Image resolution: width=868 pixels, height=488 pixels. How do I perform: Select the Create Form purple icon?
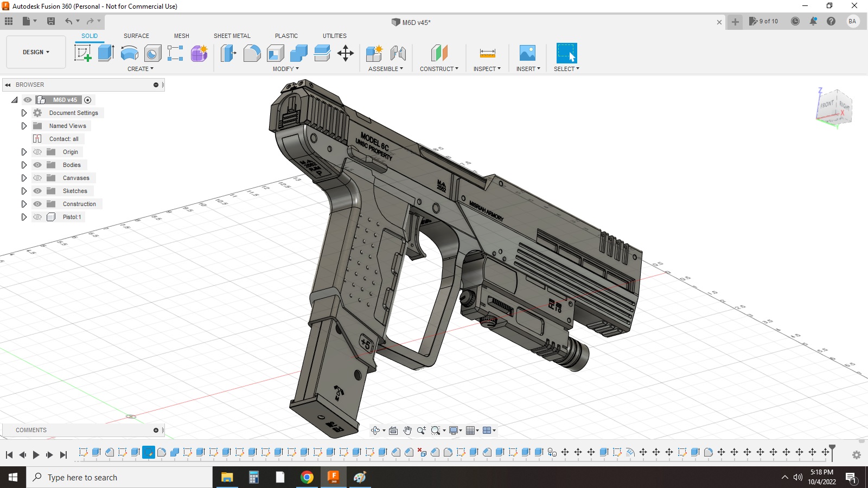(x=199, y=53)
